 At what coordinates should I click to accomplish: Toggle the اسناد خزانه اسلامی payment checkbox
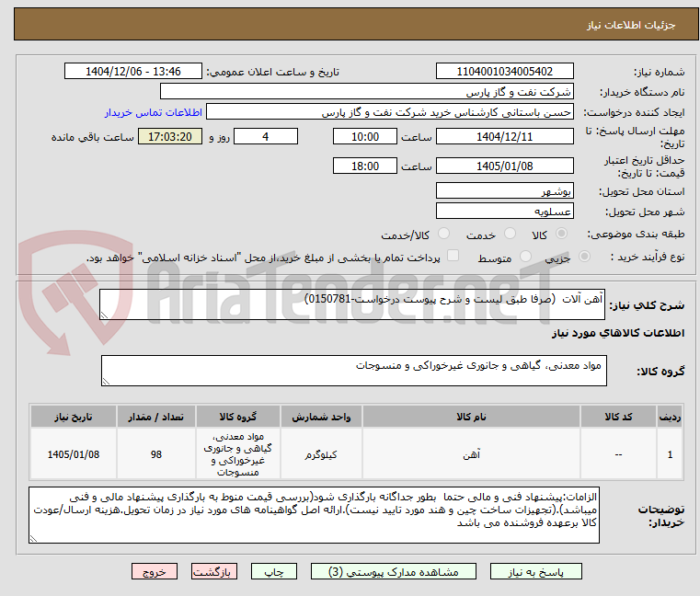point(453,256)
